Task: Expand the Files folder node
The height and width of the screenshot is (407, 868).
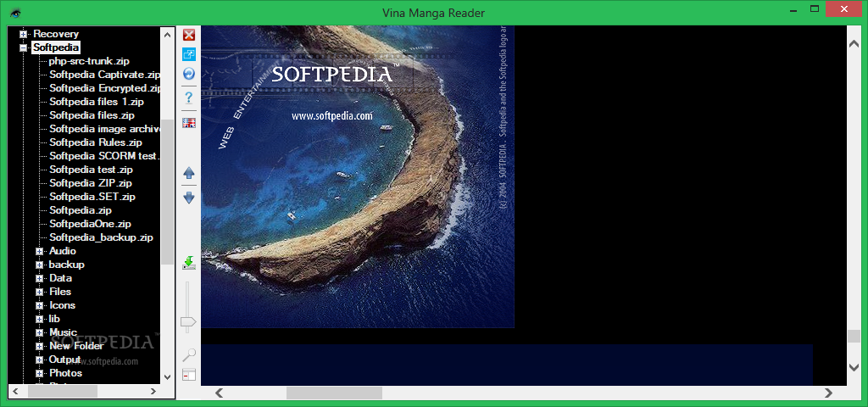Action: coord(39,292)
